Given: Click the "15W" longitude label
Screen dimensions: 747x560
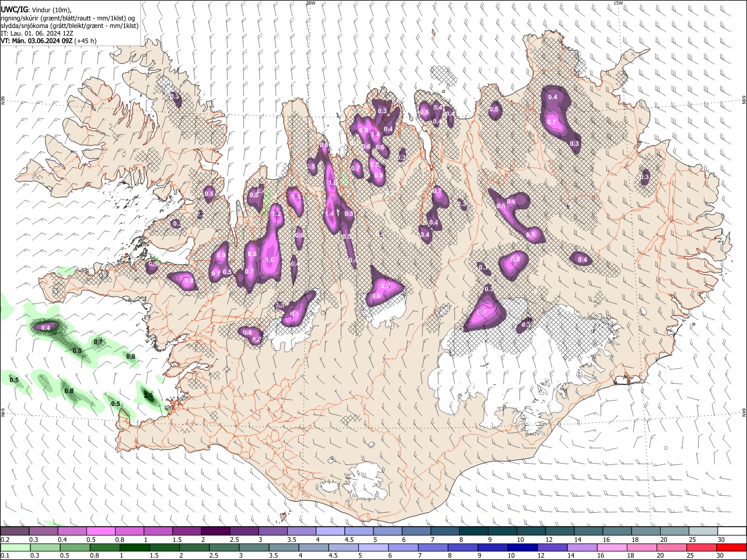Looking at the screenshot, I should (619, 3).
